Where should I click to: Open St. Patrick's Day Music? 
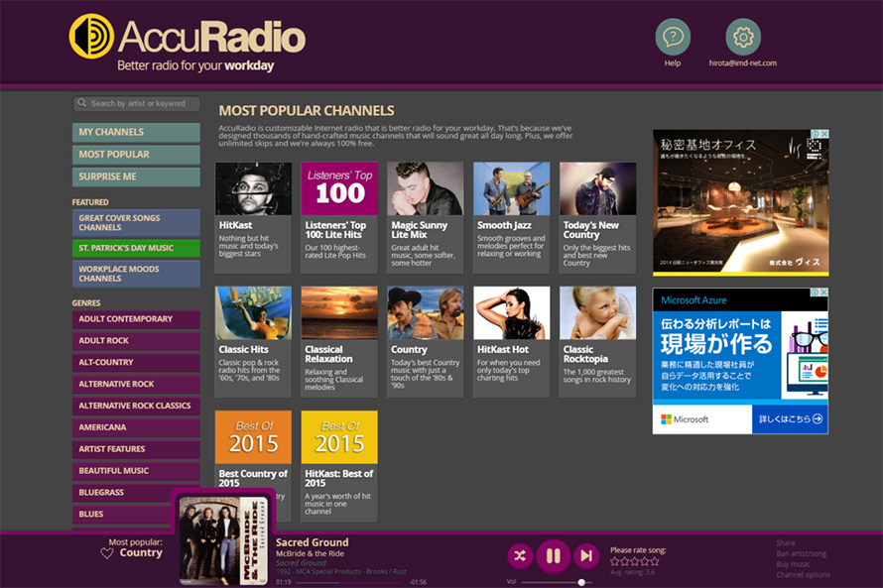tap(136, 248)
